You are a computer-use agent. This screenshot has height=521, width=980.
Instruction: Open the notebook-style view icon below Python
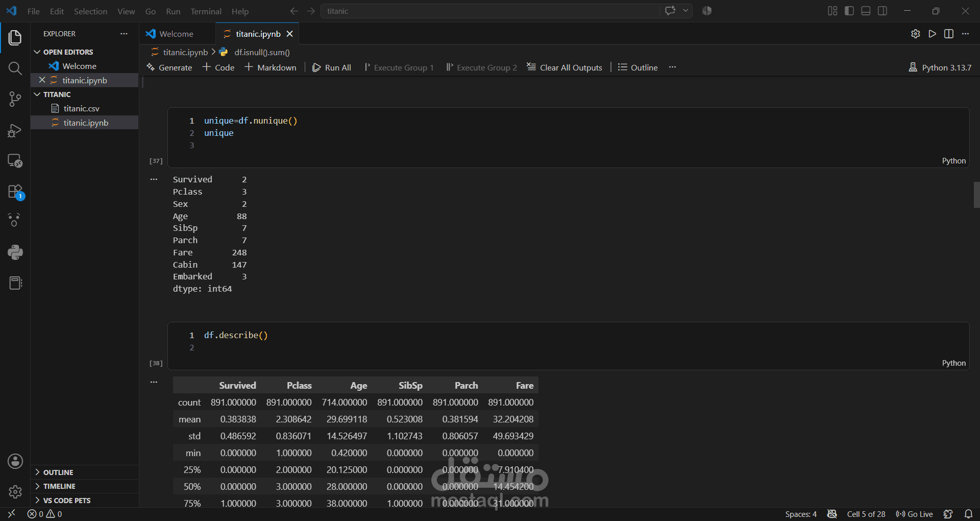15,283
